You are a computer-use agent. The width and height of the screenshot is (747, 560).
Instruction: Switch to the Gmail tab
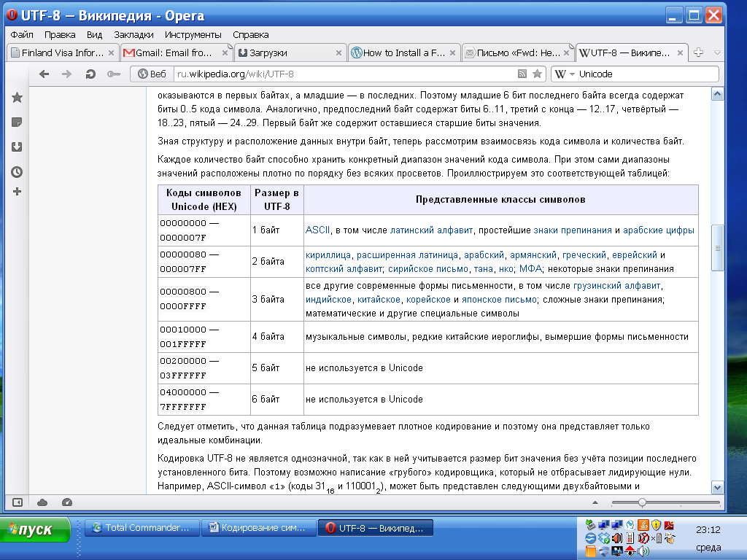pos(177,52)
